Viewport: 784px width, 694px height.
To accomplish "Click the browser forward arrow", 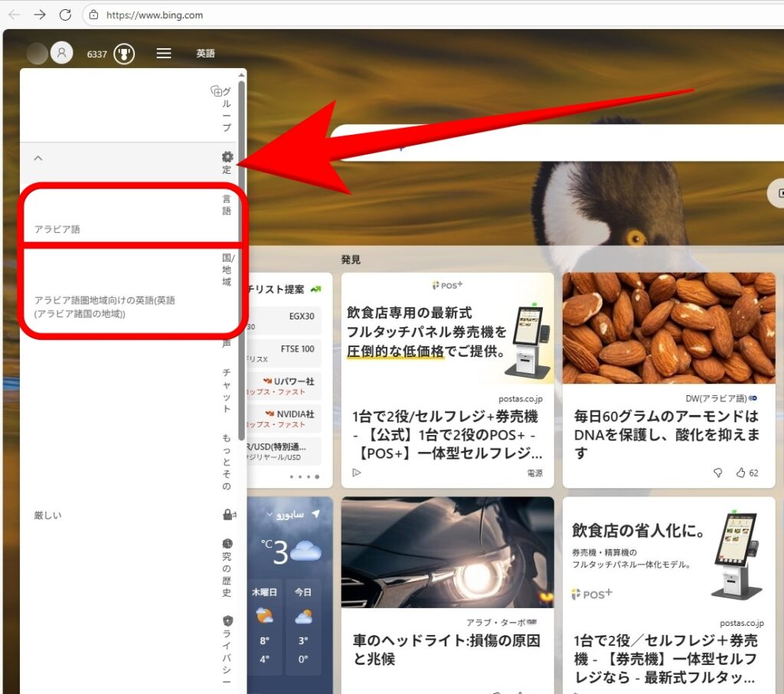I will click(40, 15).
